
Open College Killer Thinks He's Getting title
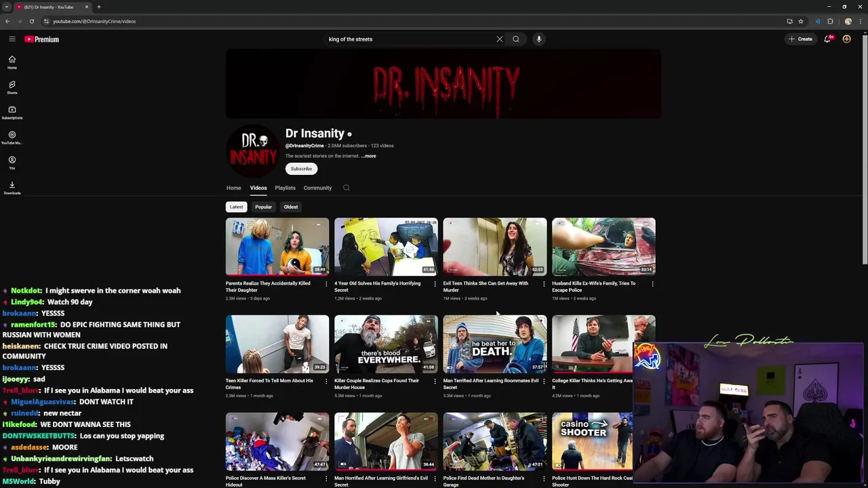[x=592, y=384]
